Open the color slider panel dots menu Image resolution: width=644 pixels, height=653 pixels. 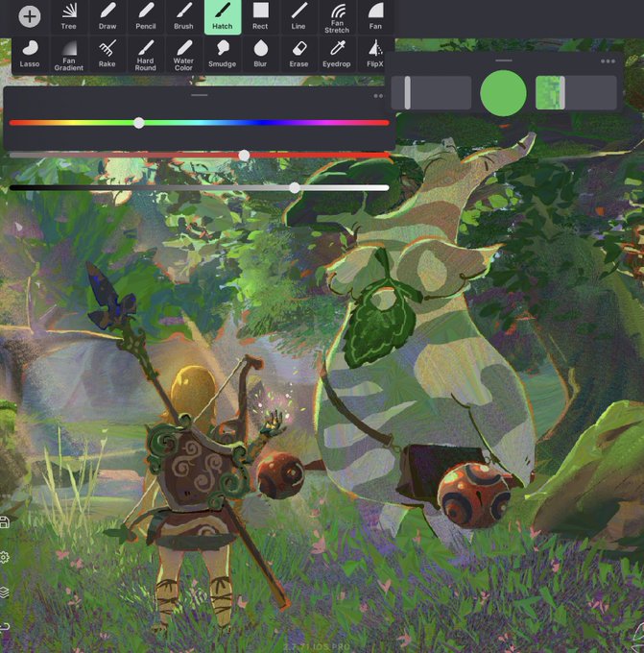[x=378, y=96]
